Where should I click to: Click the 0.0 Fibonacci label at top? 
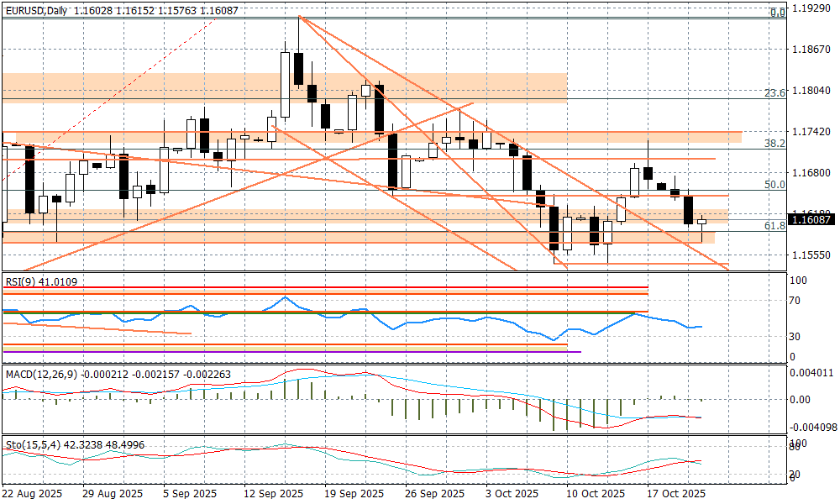point(778,13)
